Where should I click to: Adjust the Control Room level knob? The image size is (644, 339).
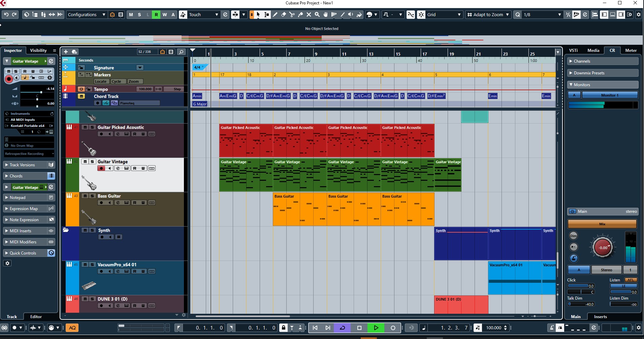(x=603, y=248)
